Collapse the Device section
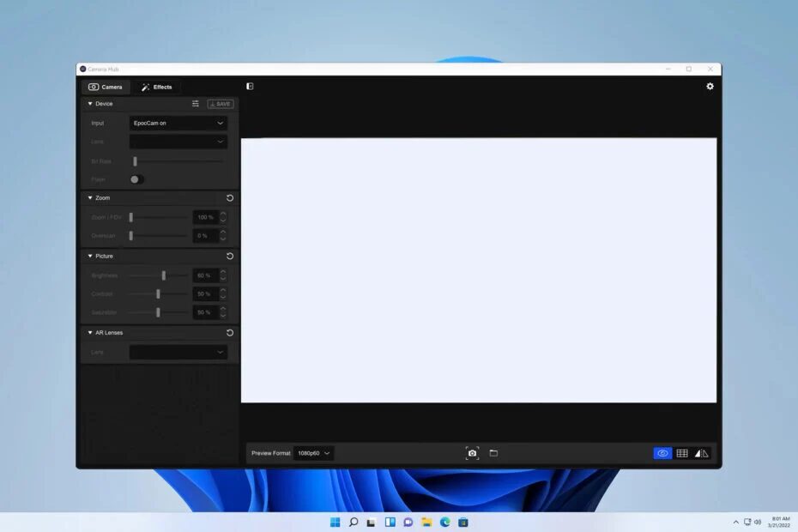The width and height of the screenshot is (798, 532). click(90, 104)
